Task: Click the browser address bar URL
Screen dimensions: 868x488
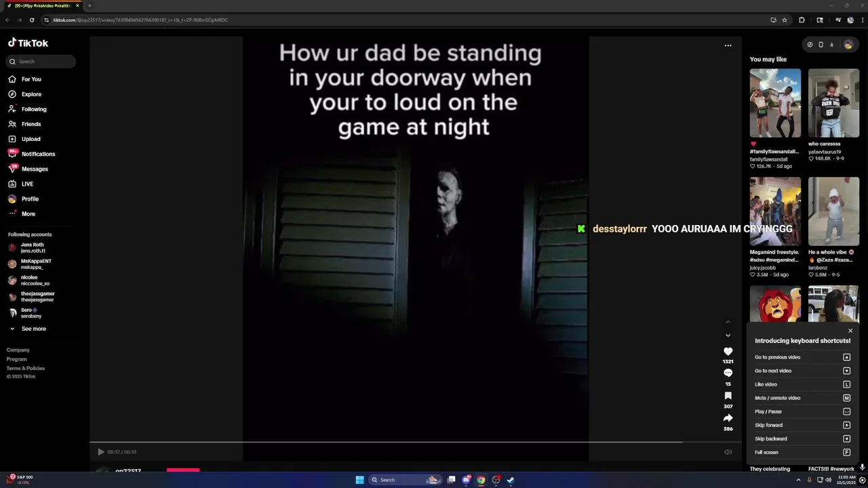Action: click(140, 20)
